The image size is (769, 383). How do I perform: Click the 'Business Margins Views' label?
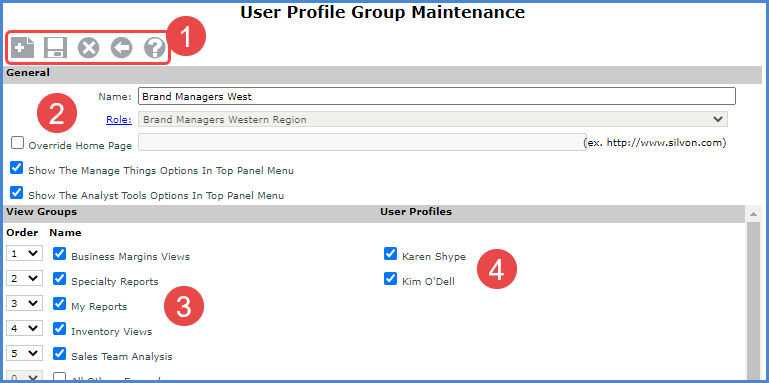130,256
